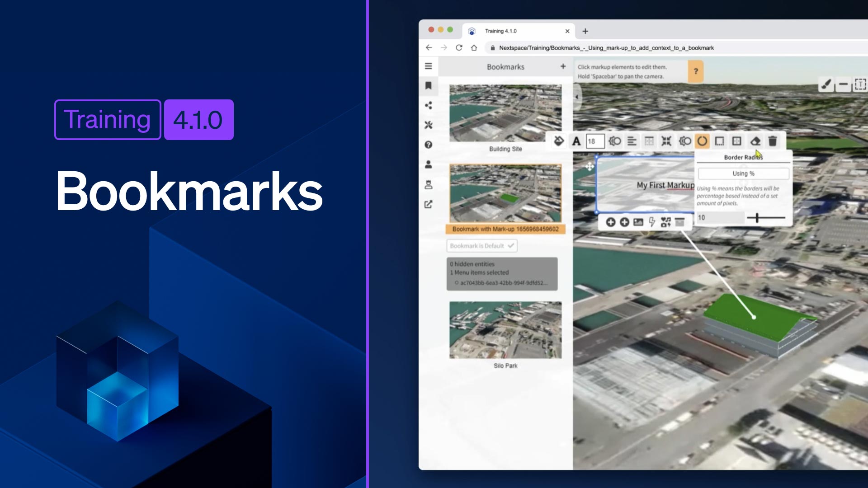Viewport: 868px width, 488px height.
Task: Collapse the bookmarks panel arrow
Action: (x=577, y=97)
